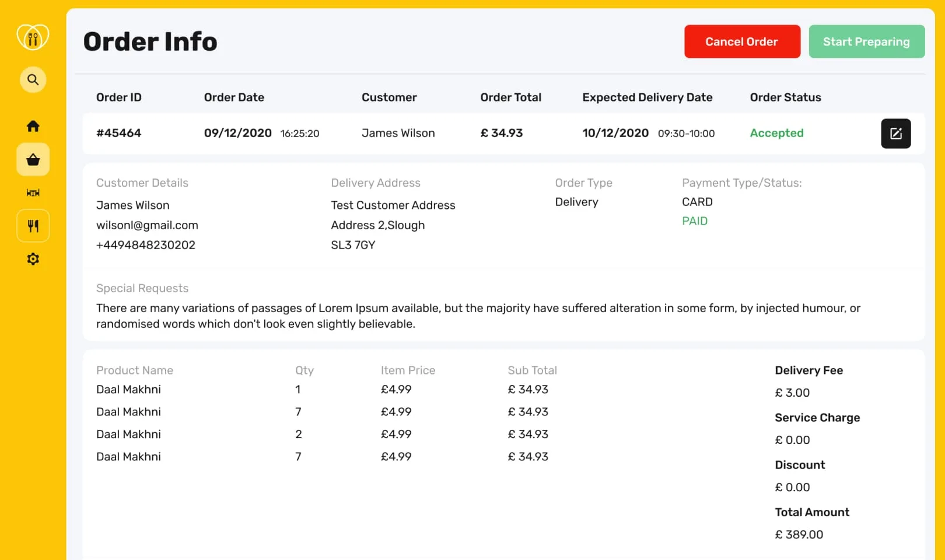The image size is (945, 560).
Task: Select the orders basket icon in the sidebar
Action: 33,160
